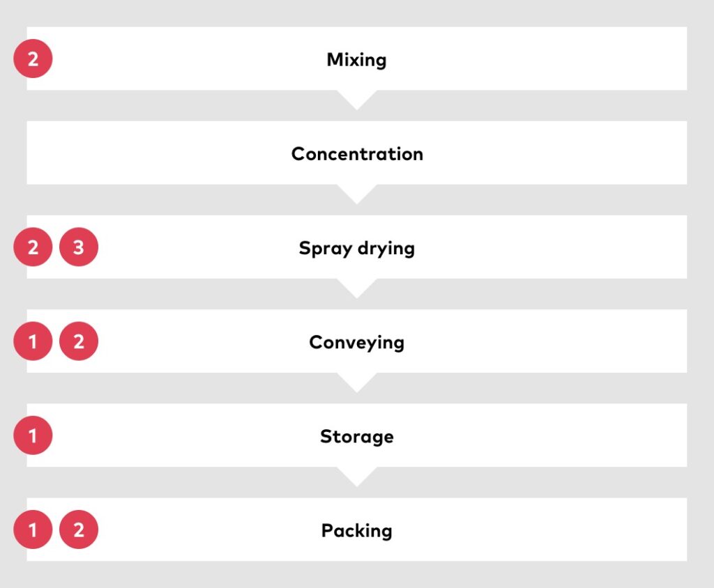Click the arrow below the Conveying bar
The image size is (714, 588).
click(x=356, y=382)
